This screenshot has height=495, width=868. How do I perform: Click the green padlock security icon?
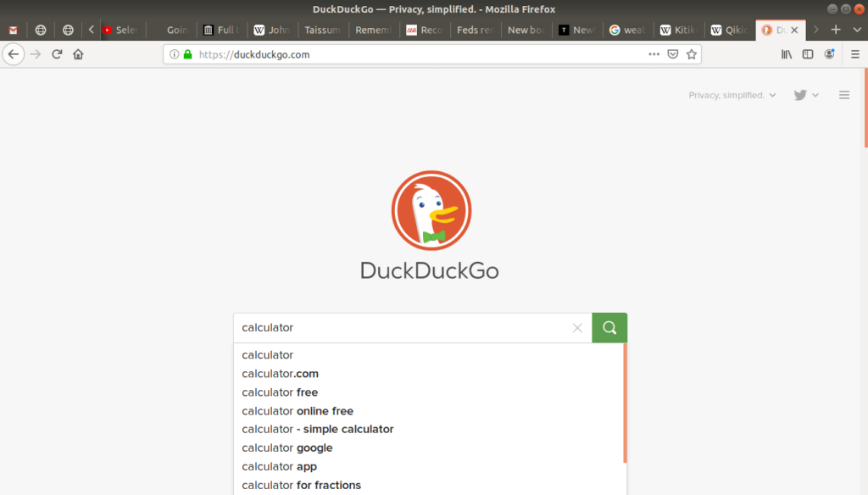187,54
